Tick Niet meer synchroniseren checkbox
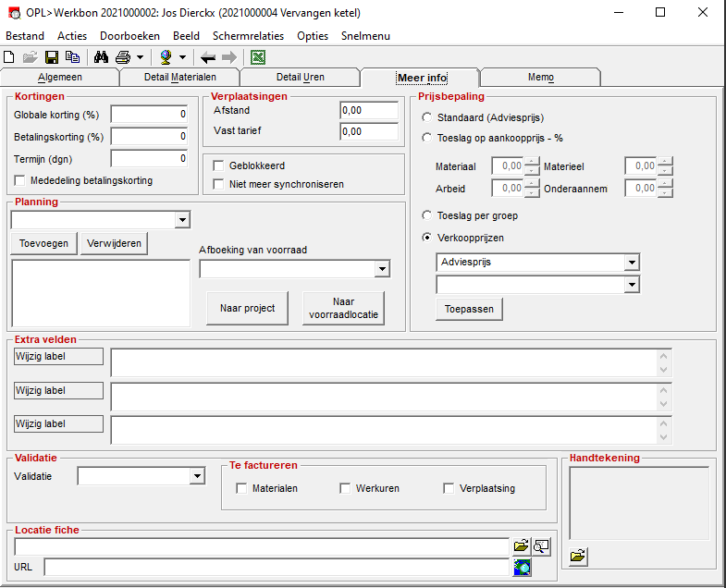Viewport: 726px width, 588px height. 218,184
